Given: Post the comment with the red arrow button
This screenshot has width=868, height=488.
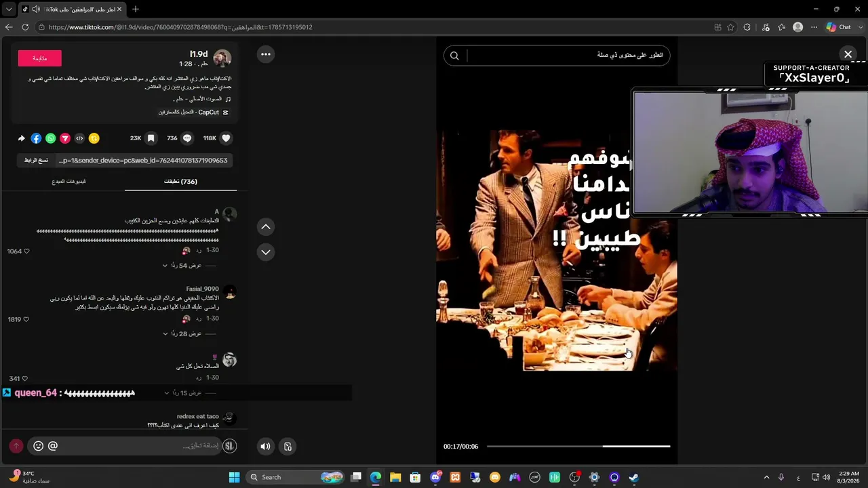Looking at the screenshot, I should pyautogui.click(x=16, y=446).
